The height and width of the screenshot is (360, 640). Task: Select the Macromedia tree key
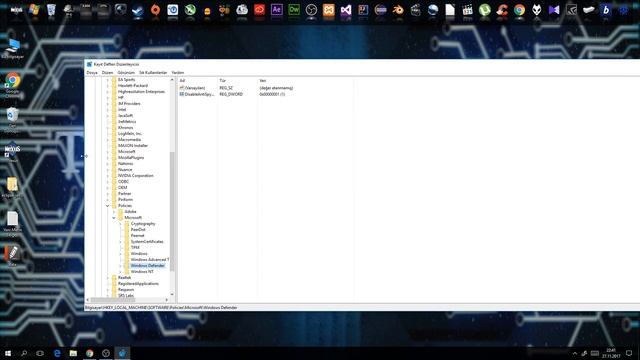coord(129,140)
